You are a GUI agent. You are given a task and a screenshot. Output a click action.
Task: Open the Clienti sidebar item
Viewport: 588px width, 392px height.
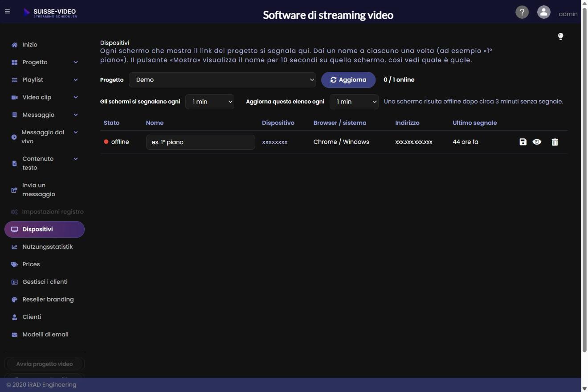click(45, 317)
